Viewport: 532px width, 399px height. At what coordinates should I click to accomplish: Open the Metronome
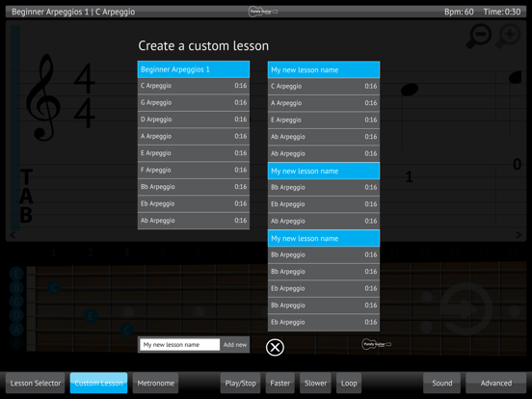click(155, 383)
